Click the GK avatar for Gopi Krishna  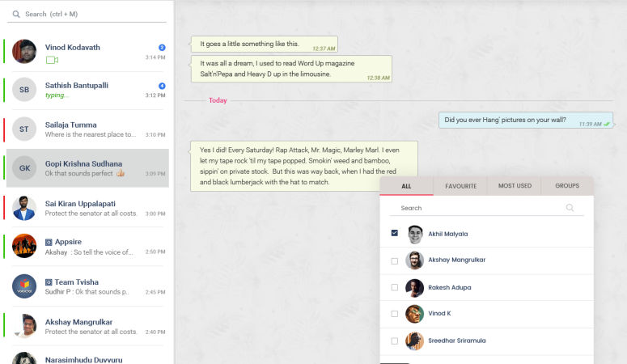[x=24, y=168]
